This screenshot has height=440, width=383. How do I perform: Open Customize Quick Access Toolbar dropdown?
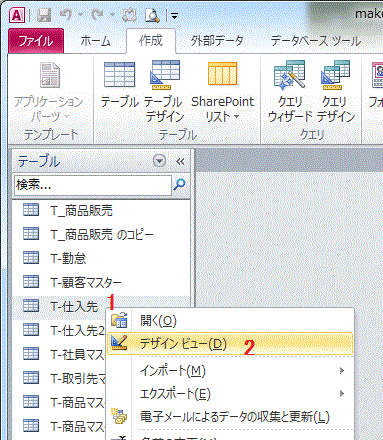[174, 15]
